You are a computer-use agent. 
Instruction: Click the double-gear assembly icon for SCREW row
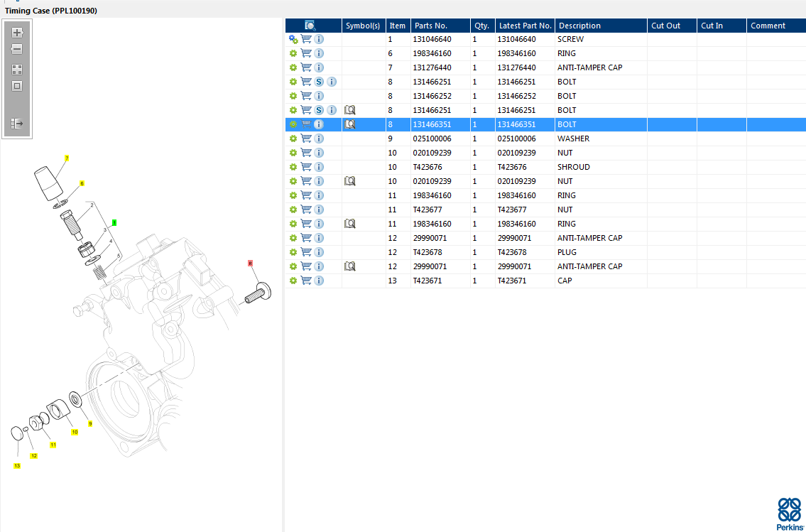tap(293, 39)
